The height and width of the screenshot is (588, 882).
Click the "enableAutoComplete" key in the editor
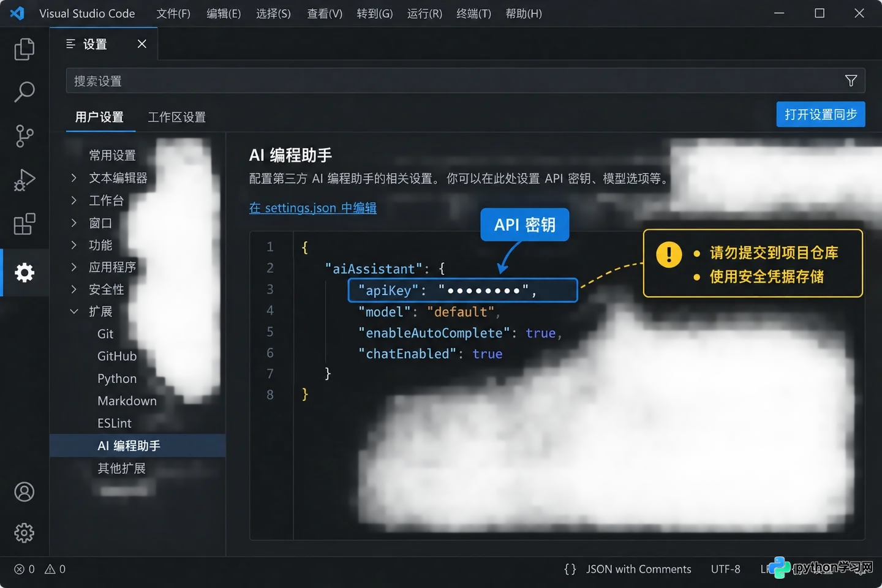pyautogui.click(x=434, y=333)
